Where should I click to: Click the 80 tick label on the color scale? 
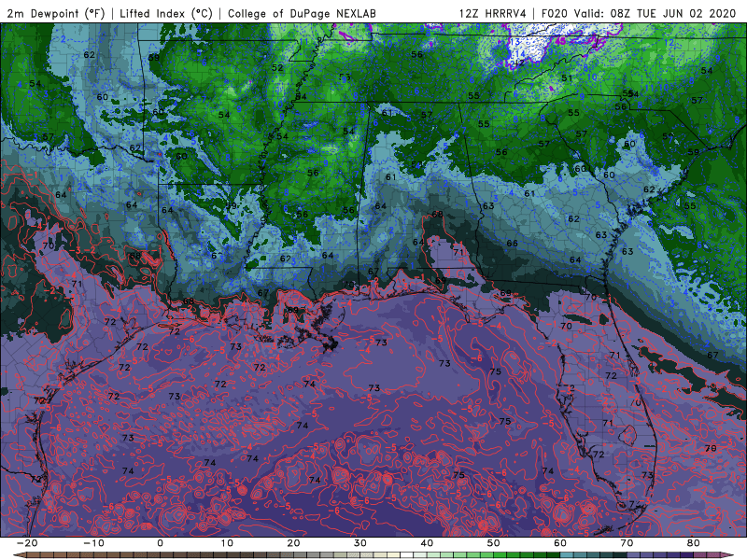(x=694, y=543)
